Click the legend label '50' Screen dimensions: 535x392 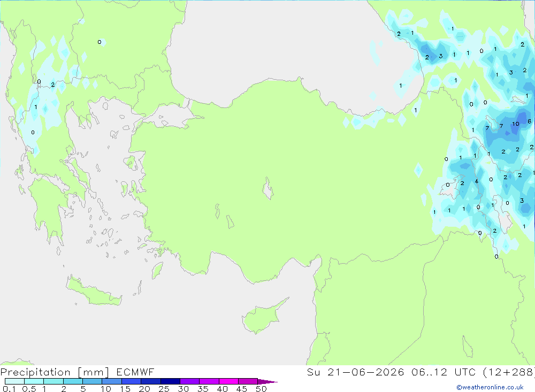pos(261,389)
